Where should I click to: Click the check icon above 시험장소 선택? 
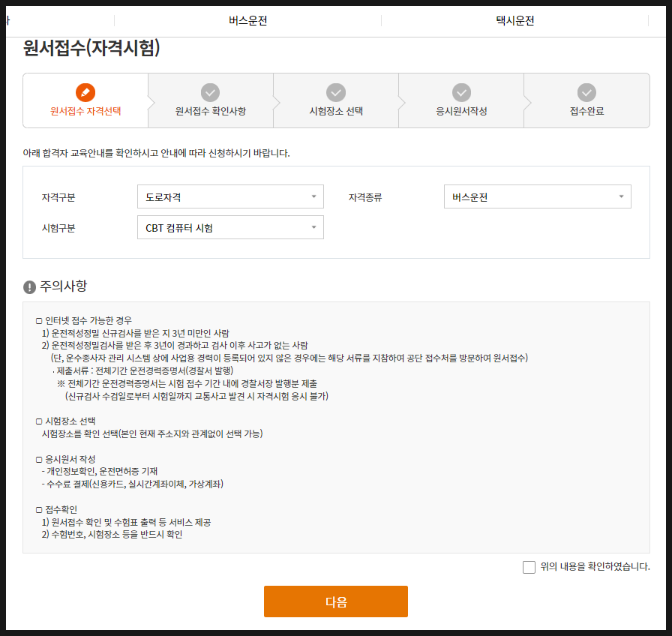click(x=336, y=92)
